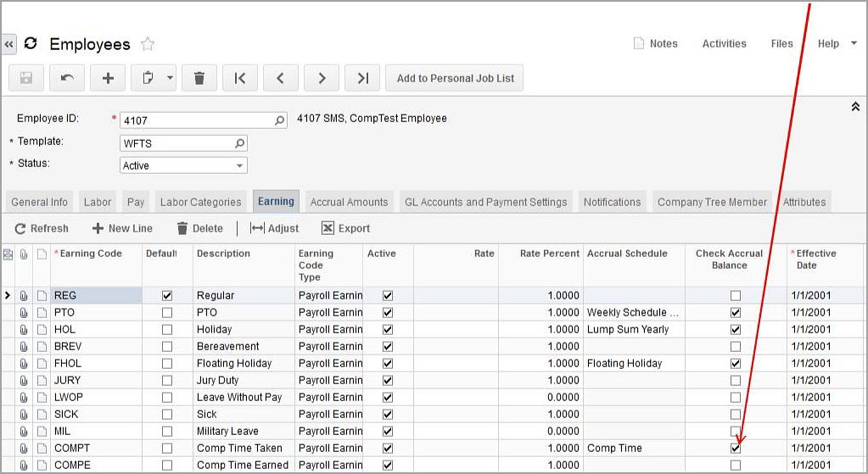Open the clipboard dropdown arrow

pyautogui.click(x=171, y=78)
